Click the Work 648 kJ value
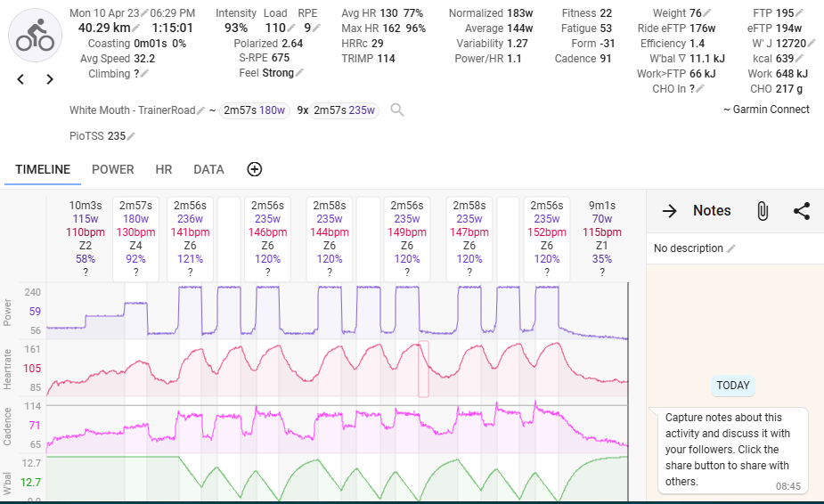Viewport: 824px width, 504px height. [793, 74]
